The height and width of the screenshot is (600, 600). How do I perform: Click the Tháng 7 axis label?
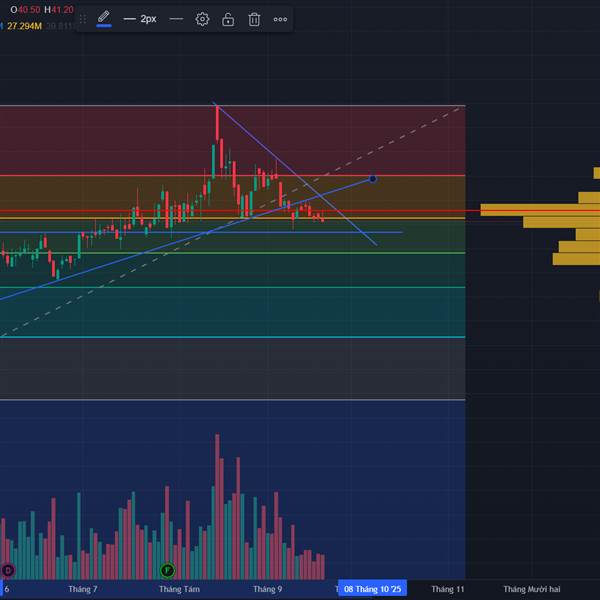pyautogui.click(x=83, y=589)
